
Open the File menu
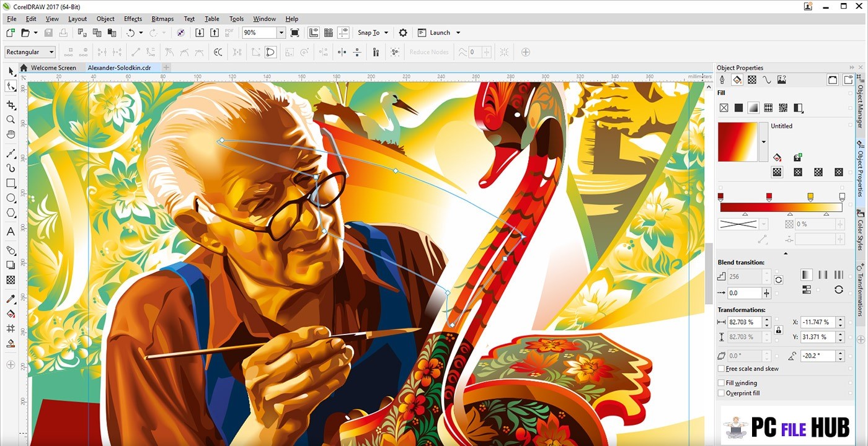(x=12, y=19)
